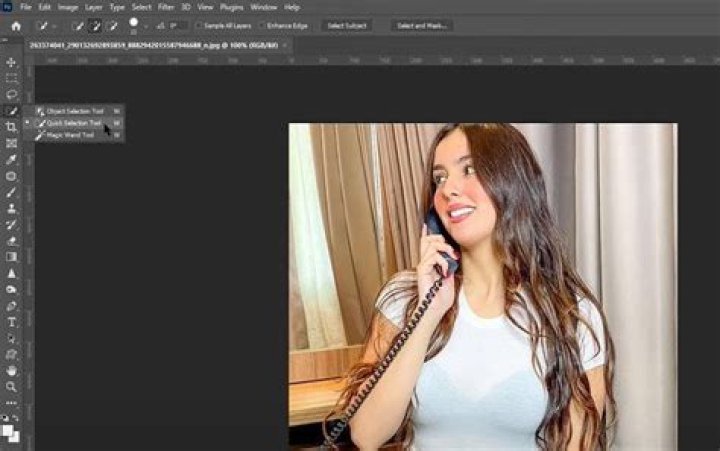Select the Eyedropper tool

(12, 159)
